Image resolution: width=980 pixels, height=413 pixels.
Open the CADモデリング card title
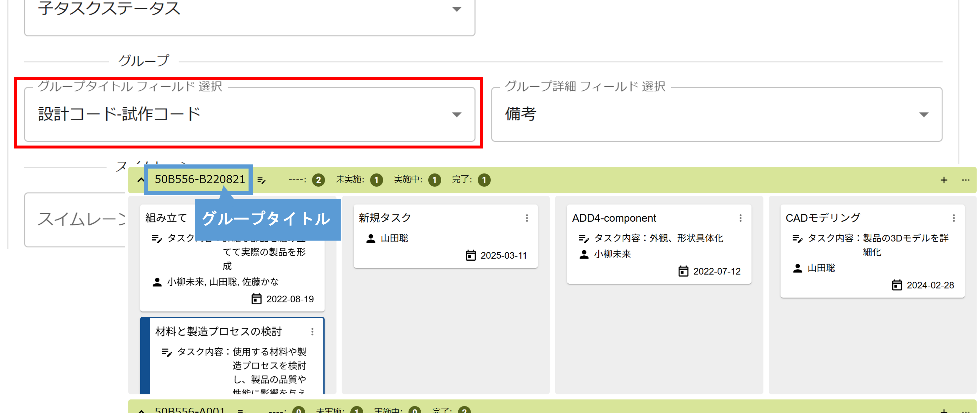pos(823,218)
